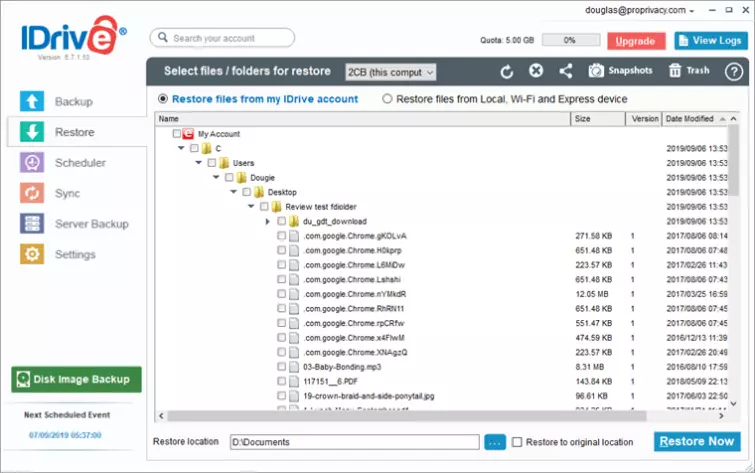Image resolution: width=755 pixels, height=473 pixels.
Task: Open the Sync section
Action: click(x=67, y=193)
